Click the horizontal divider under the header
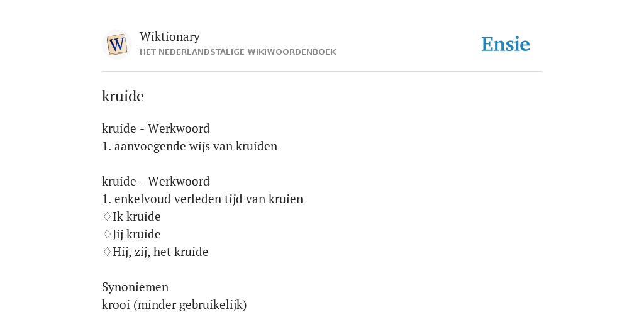The image size is (644, 322). (x=322, y=72)
